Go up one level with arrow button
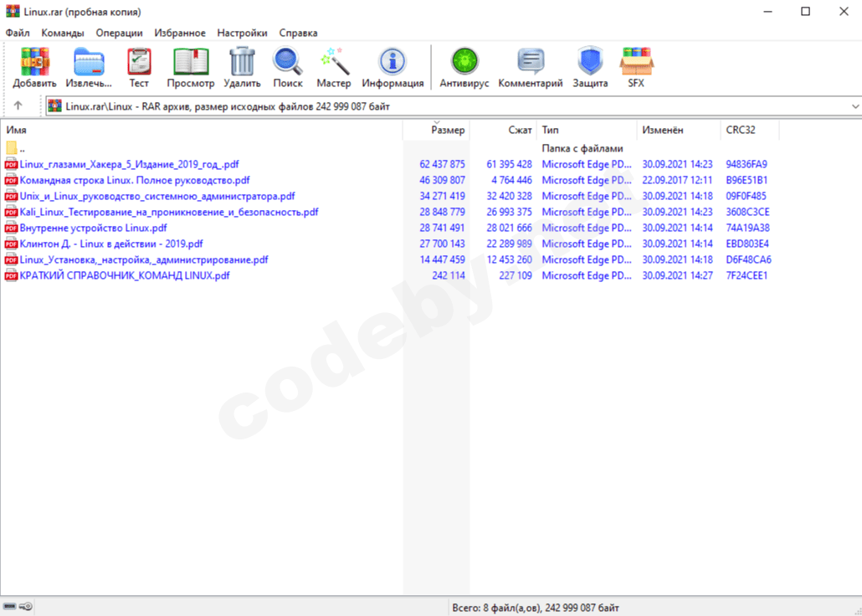Viewport: 862px width, 616px height. point(18,105)
